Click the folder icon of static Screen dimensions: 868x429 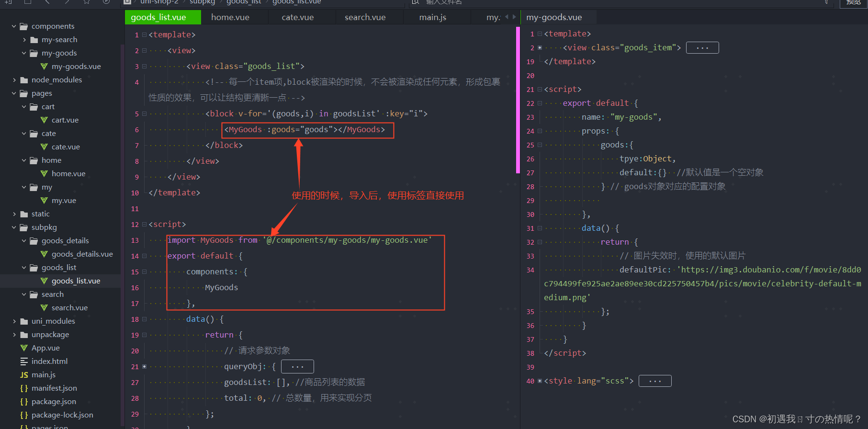(x=24, y=214)
